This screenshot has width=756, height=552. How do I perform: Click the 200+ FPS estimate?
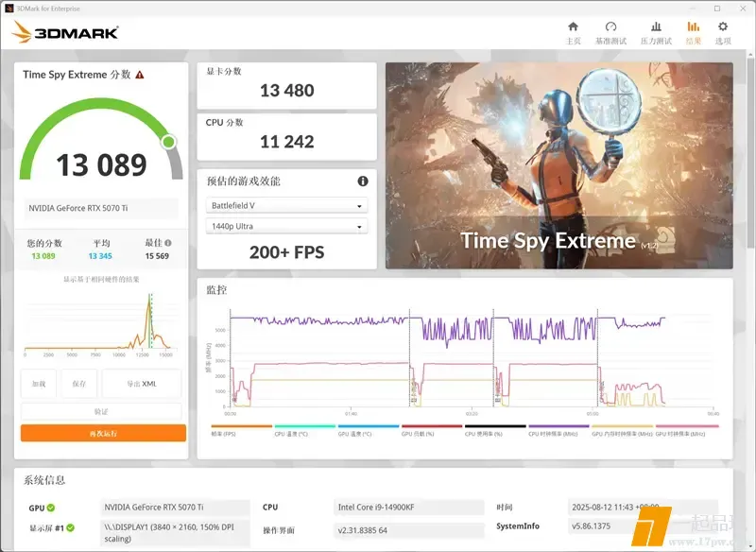pyautogui.click(x=287, y=252)
